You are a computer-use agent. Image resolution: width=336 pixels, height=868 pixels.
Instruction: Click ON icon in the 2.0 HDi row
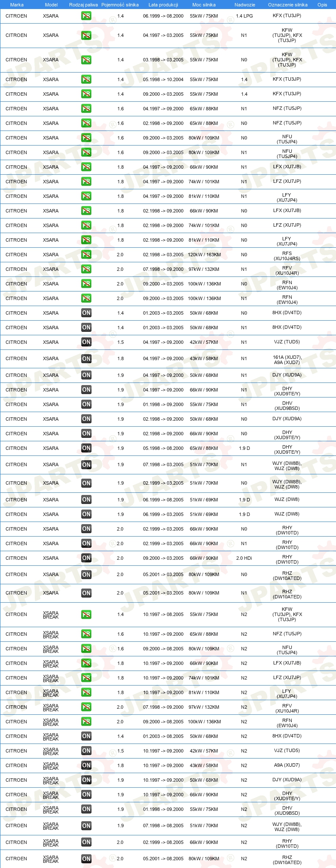coord(86,558)
